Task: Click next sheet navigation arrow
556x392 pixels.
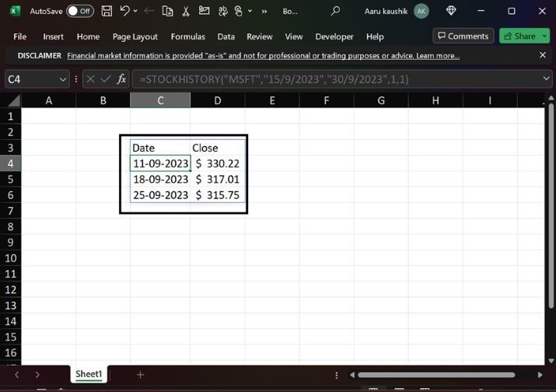Action: [37, 375]
